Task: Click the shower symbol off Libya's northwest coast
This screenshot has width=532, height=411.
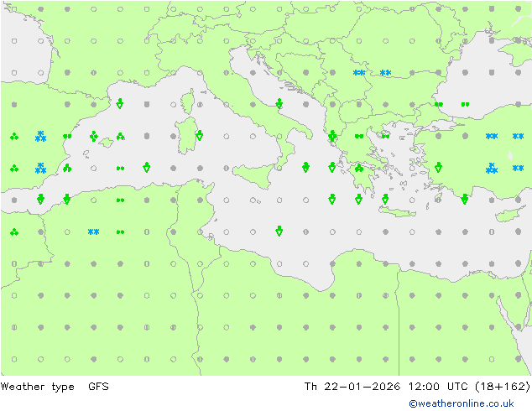Action: pyautogui.click(x=279, y=232)
